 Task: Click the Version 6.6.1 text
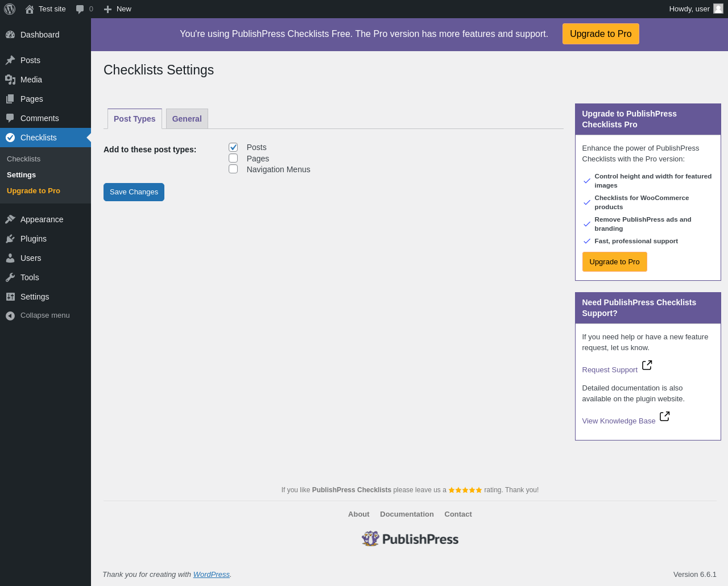coord(695,575)
